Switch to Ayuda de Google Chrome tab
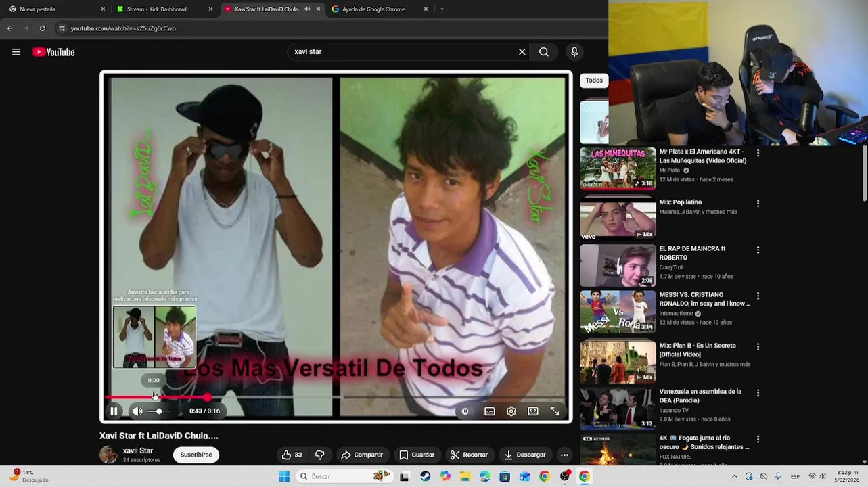Viewport: 868px width, 487px height. (x=379, y=9)
